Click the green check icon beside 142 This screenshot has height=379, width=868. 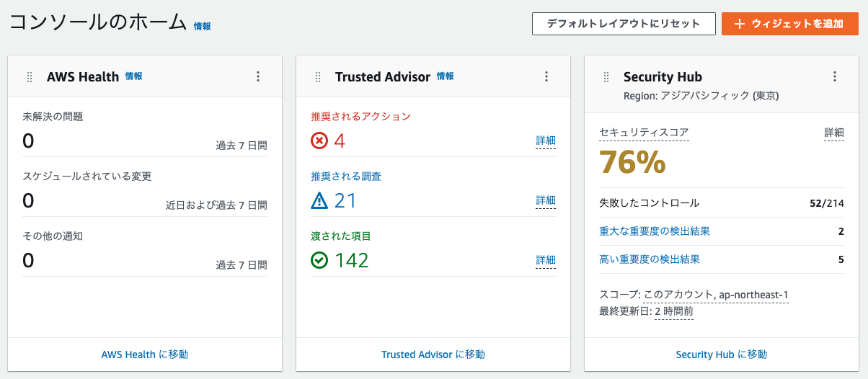(319, 259)
